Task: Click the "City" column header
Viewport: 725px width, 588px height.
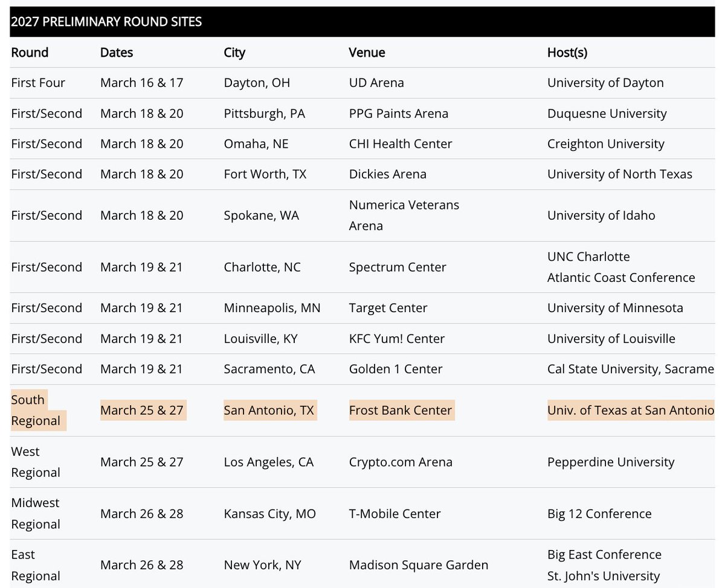Action: tap(234, 53)
